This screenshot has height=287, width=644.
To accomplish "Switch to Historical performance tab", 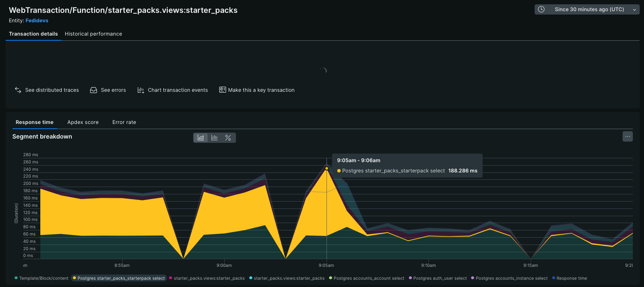I will tap(93, 34).
